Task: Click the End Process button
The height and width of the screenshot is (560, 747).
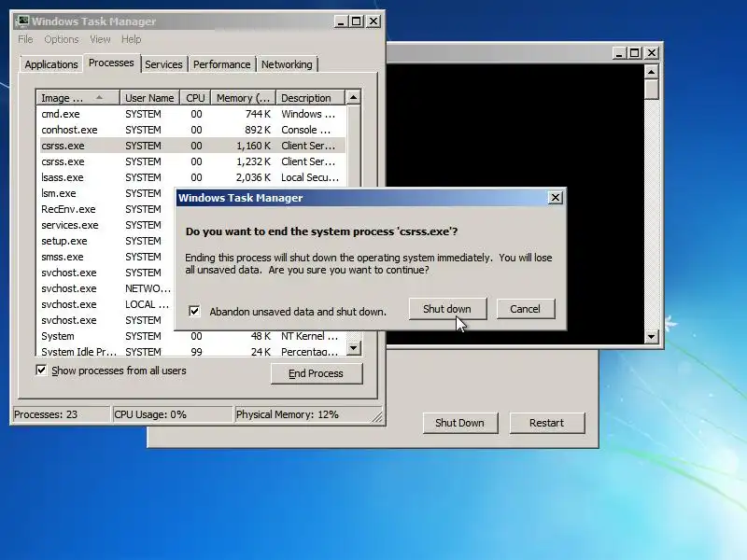Action: point(317,373)
